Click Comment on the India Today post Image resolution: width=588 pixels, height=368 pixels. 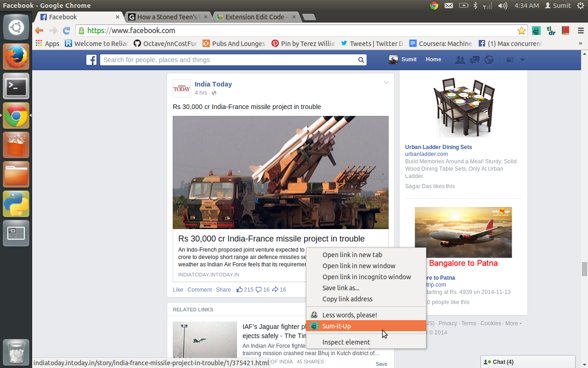click(199, 290)
